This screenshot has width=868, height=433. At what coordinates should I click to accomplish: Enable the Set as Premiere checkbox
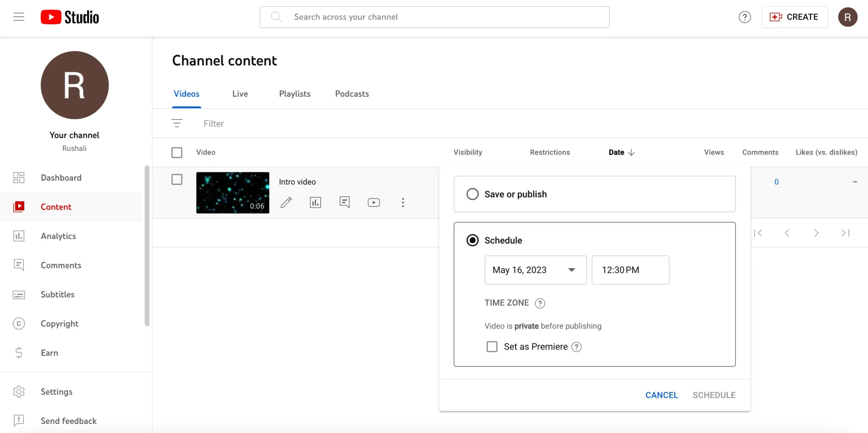click(x=492, y=347)
